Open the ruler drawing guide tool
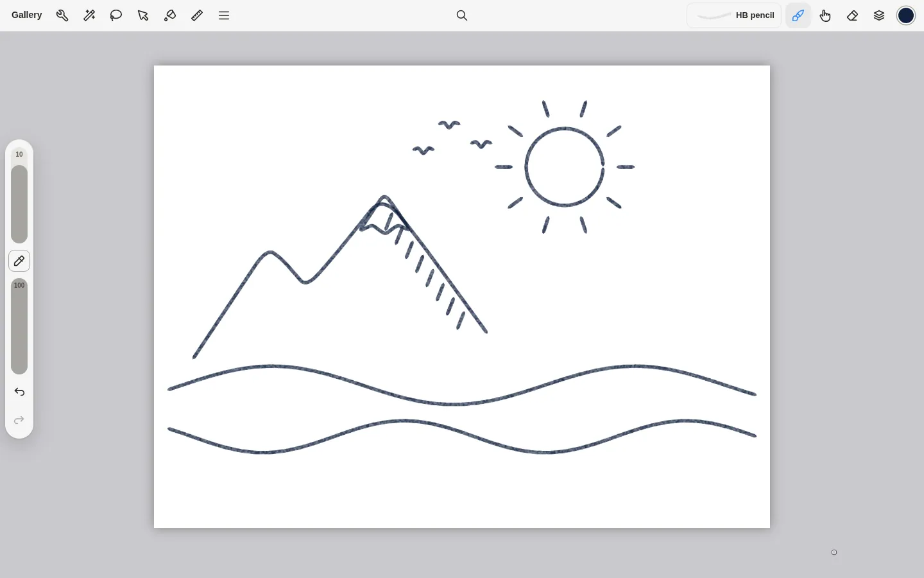The height and width of the screenshot is (578, 924). coord(197,15)
